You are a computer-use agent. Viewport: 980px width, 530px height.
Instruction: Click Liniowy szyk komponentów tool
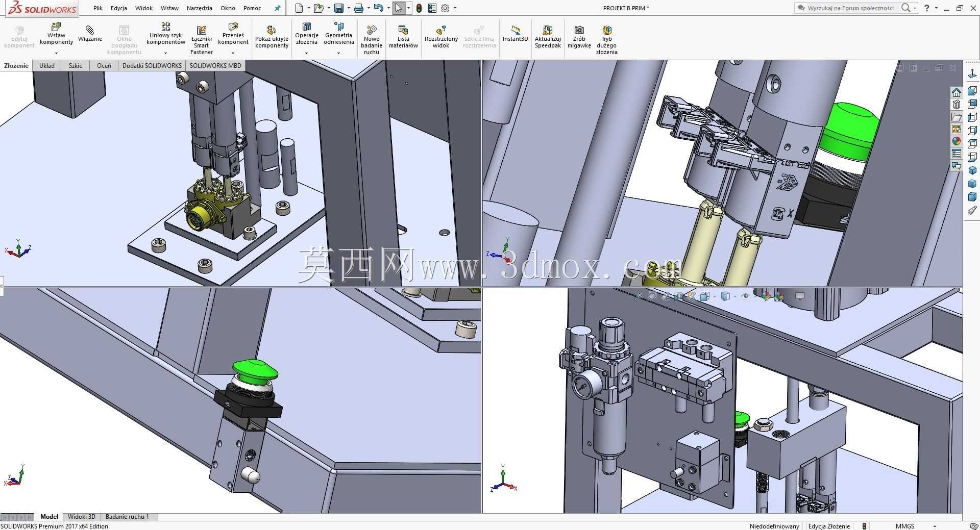[x=165, y=34]
